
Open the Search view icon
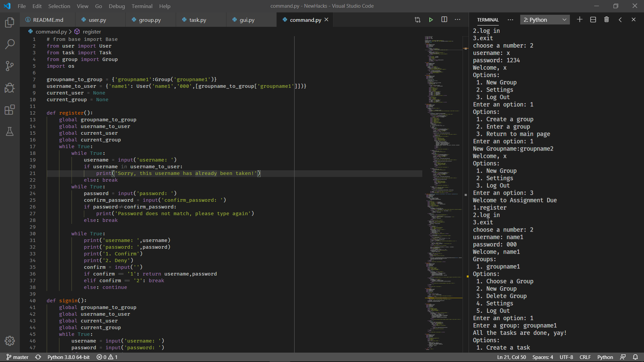tap(10, 44)
